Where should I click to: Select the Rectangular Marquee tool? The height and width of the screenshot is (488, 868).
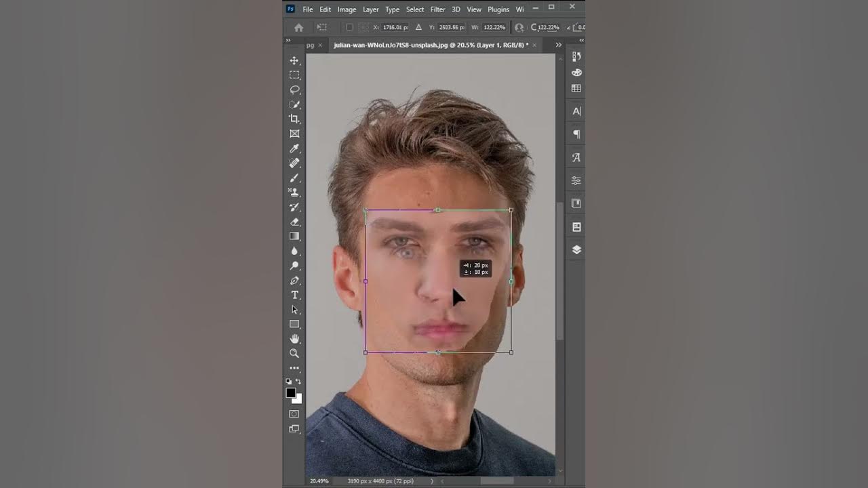(x=294, y=75)
